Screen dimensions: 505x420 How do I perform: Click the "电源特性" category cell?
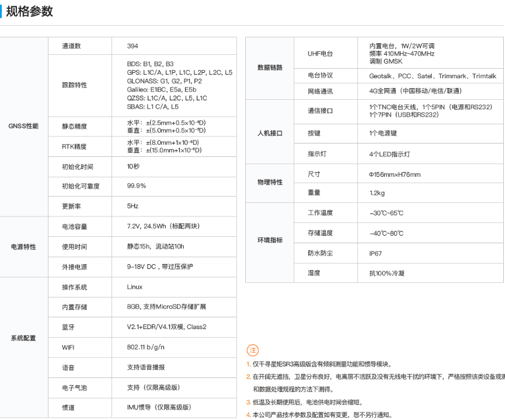point(23,247)
